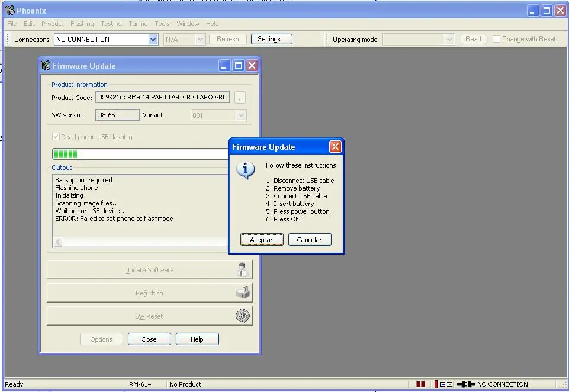Click the No Product status bar entry
The height and width of the screenshot is (392, 569).
[x=185, y=384]
